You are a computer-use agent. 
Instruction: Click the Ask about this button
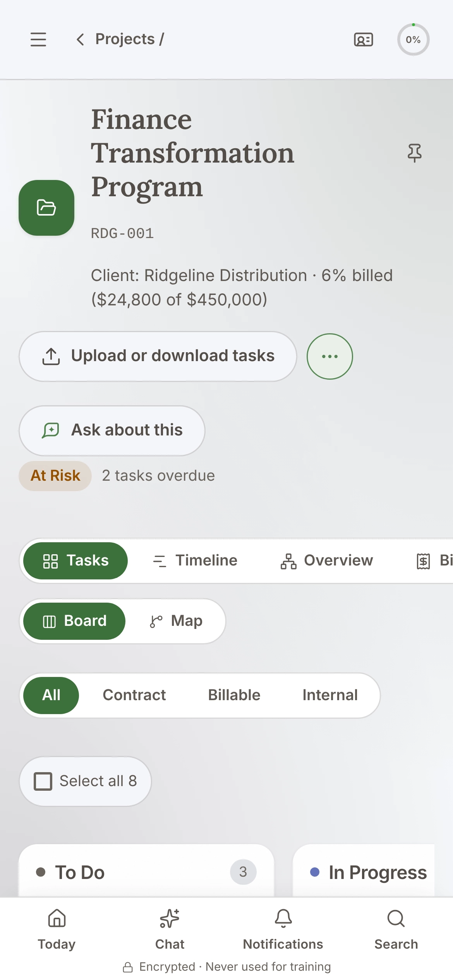coord(112,431)
